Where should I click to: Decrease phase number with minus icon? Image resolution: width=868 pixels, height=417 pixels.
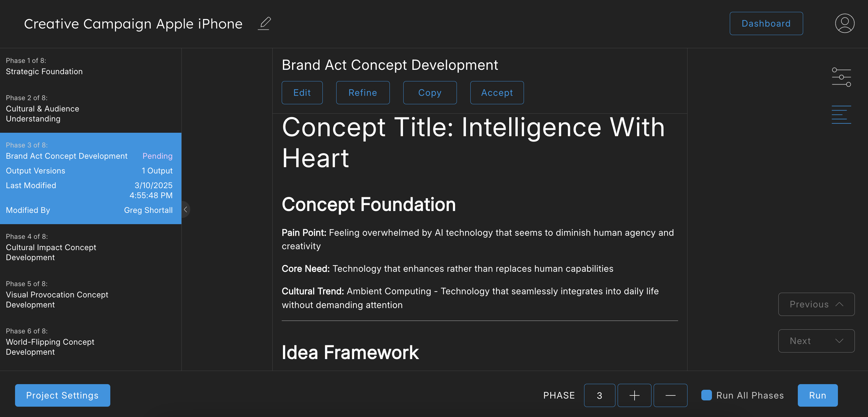click(670, 395)
